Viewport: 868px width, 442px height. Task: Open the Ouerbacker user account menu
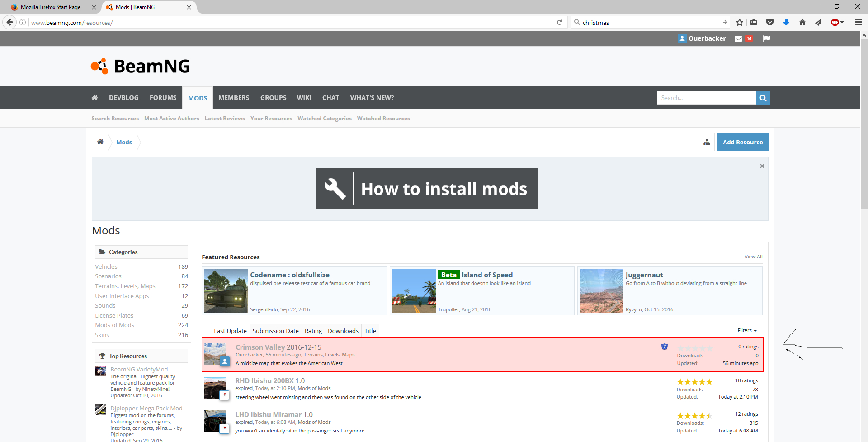point(702,38)
